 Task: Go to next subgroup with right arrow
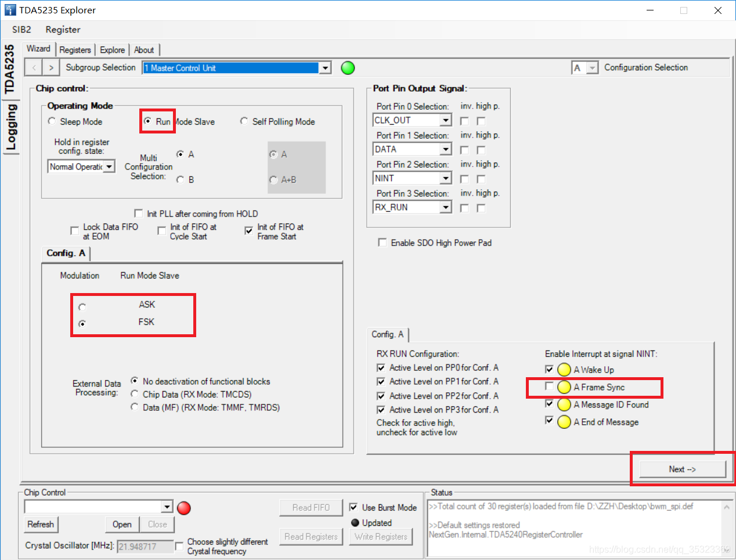[51, 68]
